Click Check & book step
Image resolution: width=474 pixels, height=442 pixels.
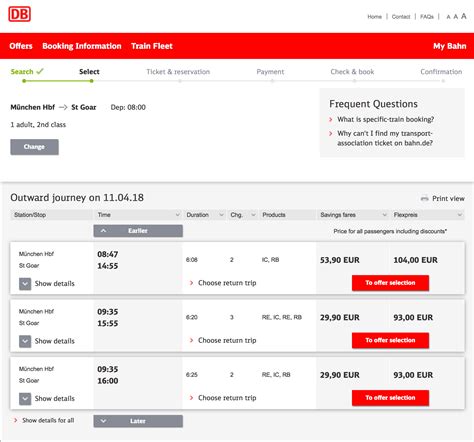point(352,72)
